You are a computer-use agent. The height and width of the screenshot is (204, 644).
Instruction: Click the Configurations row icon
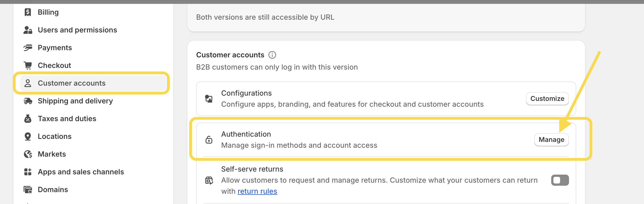click(209, 99)
